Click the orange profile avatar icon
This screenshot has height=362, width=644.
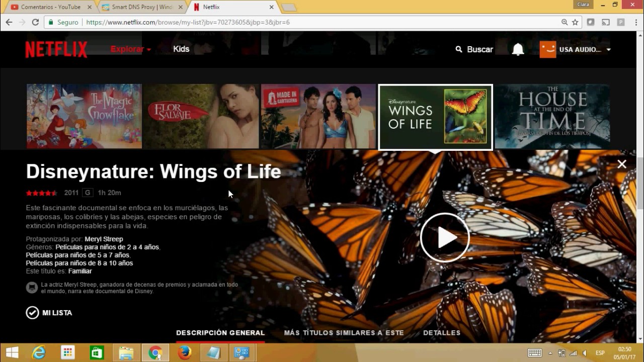pyautogui.click(x=548, y=49)
